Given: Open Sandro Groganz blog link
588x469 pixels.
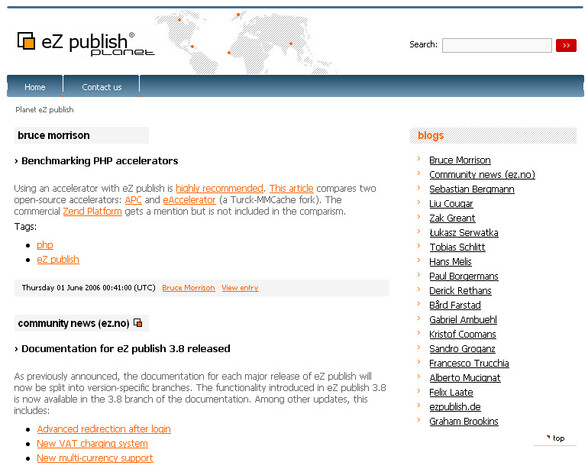Looking at the screenshot, I should coord(462,349).
